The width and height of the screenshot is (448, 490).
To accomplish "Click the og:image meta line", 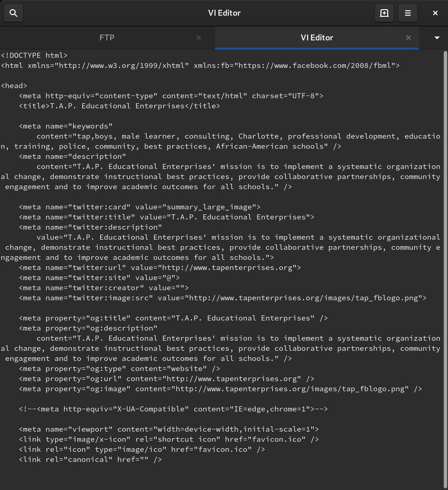I will tap(220, 389).
